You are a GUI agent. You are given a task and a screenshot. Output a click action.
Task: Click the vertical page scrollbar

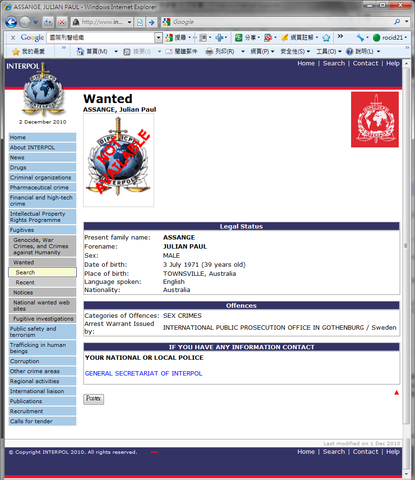click(x=406, y=267)
